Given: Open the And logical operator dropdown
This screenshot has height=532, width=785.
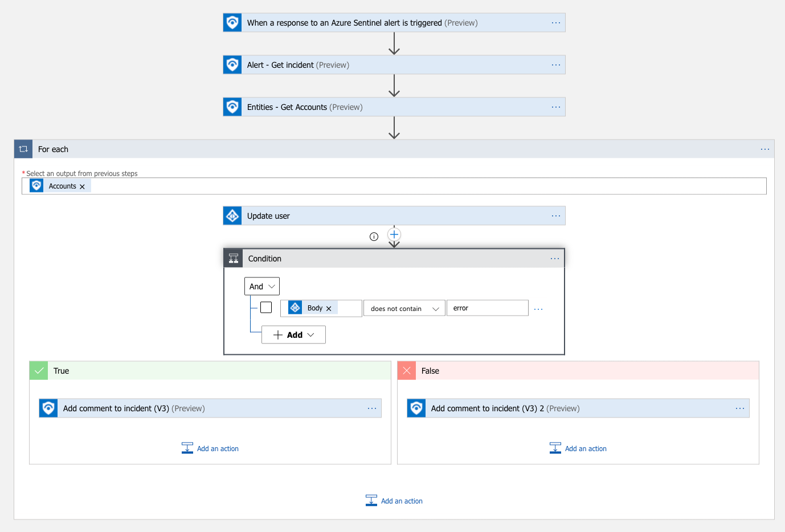Looking at the screenshot, I should [x=262, y=287].
